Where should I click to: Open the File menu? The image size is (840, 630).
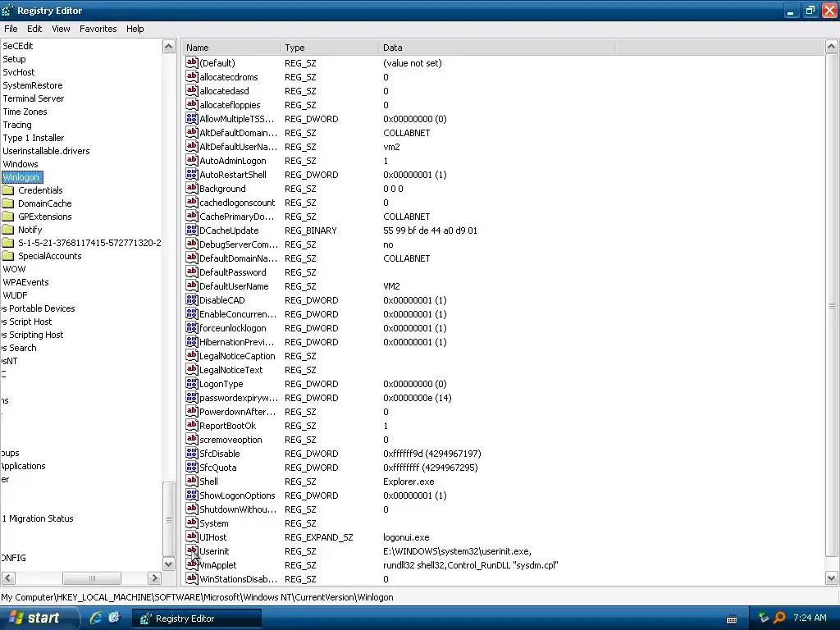tap(11, 29)
